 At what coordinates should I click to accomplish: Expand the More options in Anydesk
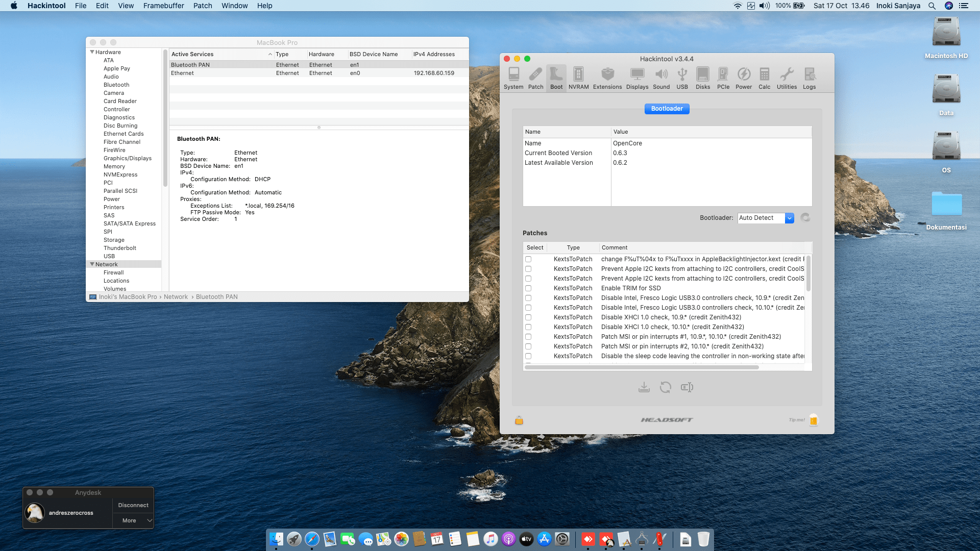(x=133, y=520)
